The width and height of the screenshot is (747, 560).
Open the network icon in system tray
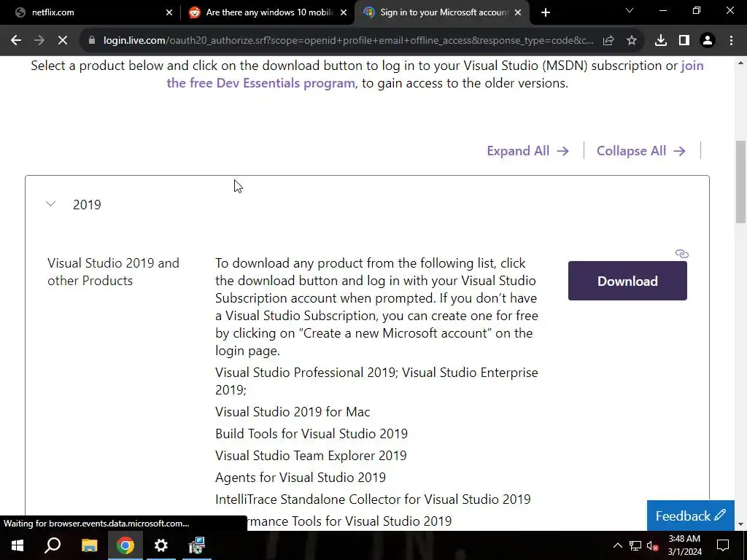coord(635,545)
